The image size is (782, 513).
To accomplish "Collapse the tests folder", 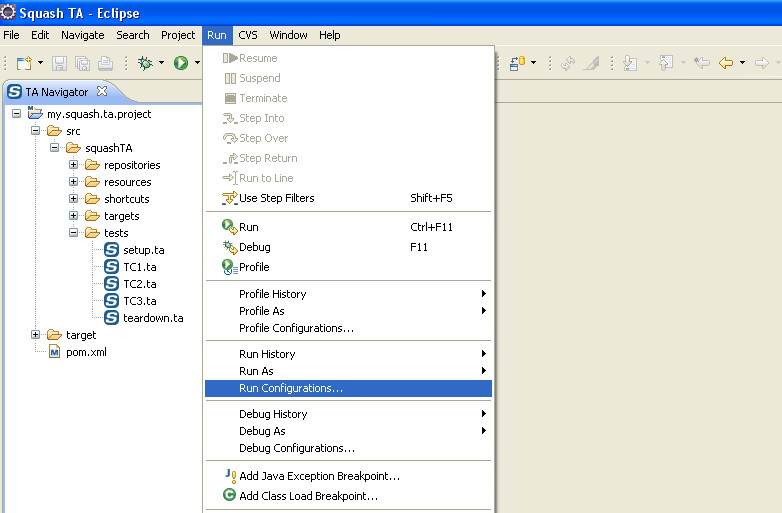I will 73,232.
